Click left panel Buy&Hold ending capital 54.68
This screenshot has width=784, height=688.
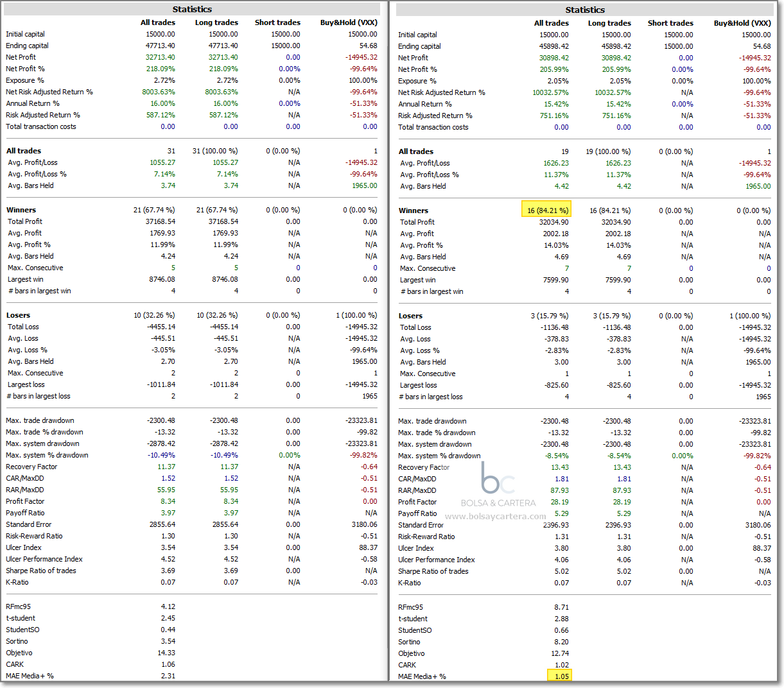369,46
